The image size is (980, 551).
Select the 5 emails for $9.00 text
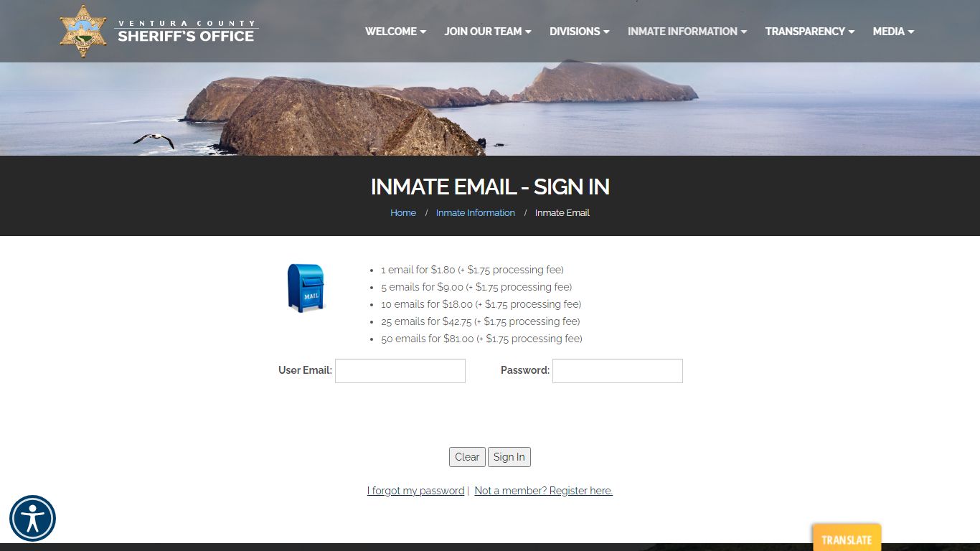tap(476, 287)
